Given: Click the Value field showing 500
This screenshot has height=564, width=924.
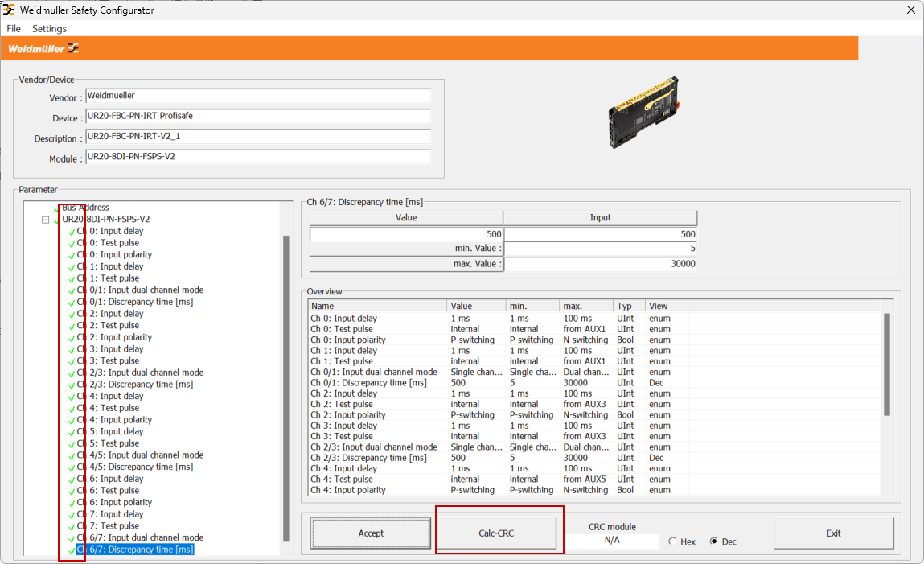Looking at the screenshot, I should (406, 234).
